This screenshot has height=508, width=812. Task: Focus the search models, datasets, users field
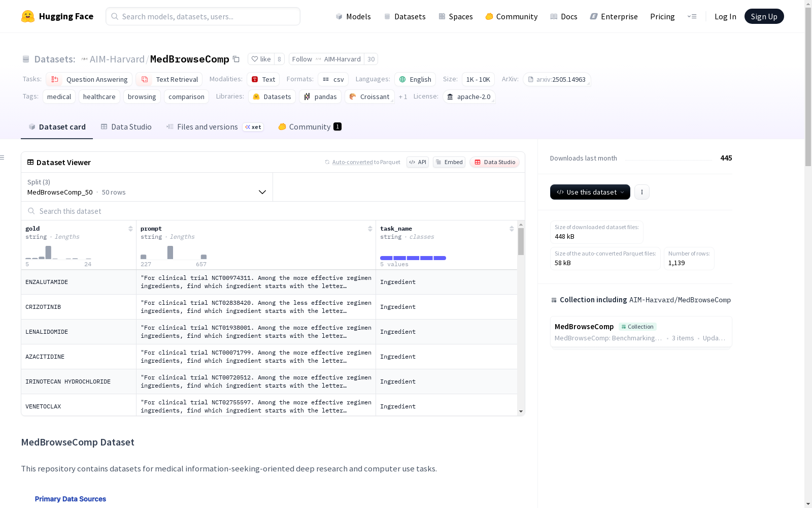[203, 16]
